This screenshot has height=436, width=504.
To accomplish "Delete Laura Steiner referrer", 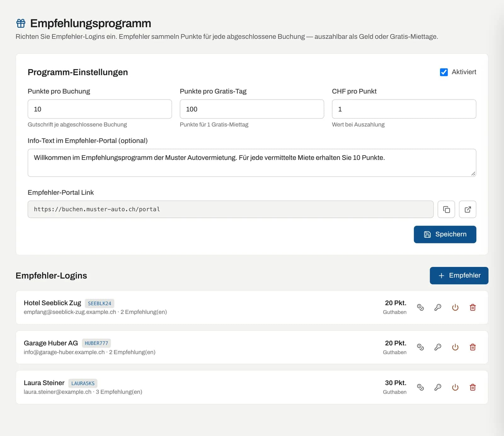I will (x=473, y=387).
